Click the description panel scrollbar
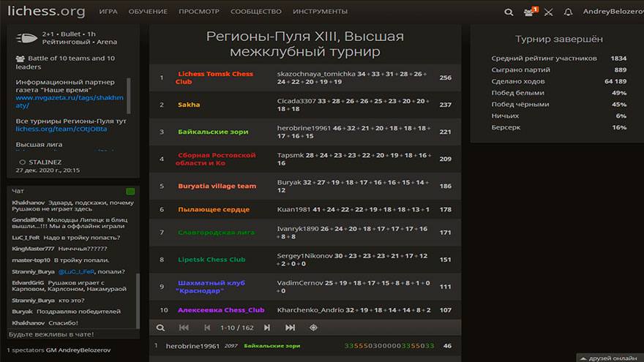 pos(129,96)
